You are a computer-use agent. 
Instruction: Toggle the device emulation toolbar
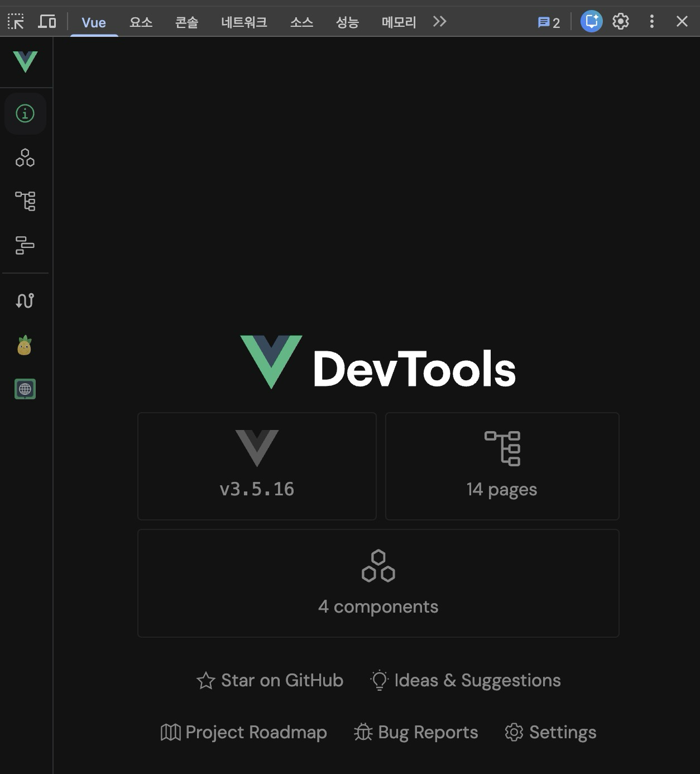[48, 22]
